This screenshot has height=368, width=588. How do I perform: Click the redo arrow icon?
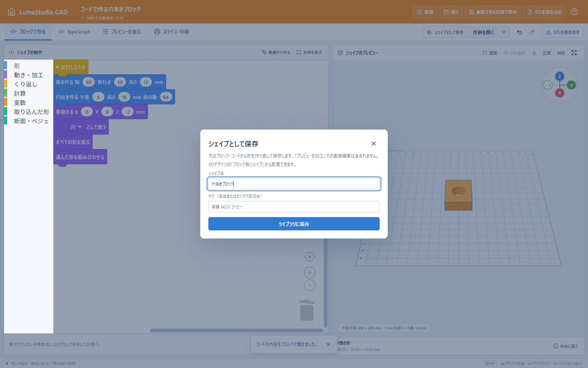pos(532,32)
